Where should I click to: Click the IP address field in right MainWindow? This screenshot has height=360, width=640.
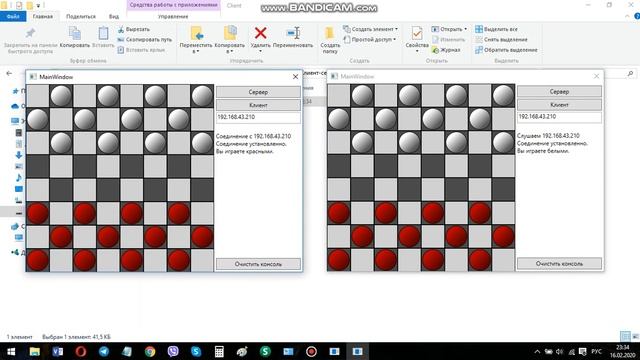coord(559,117)
